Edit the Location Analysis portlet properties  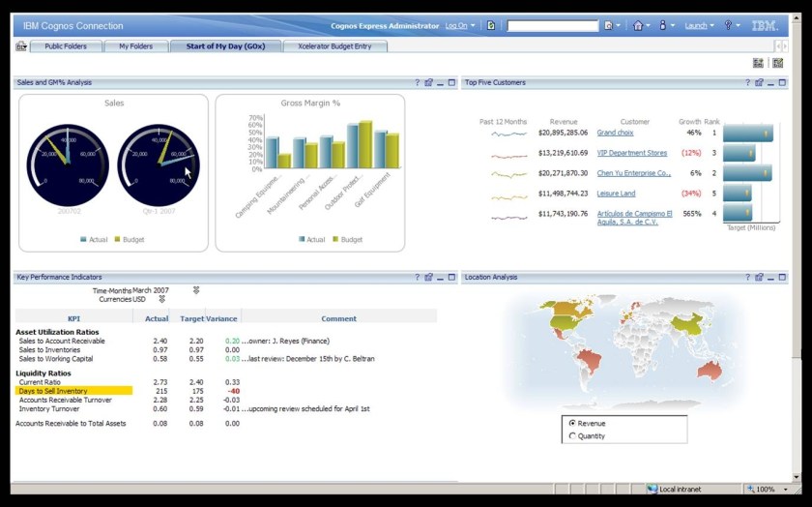(x=759, y=278)
